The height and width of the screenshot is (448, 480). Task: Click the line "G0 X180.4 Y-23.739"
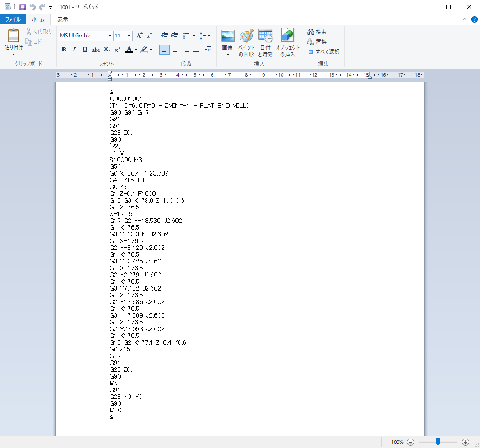tap(139, 173)
